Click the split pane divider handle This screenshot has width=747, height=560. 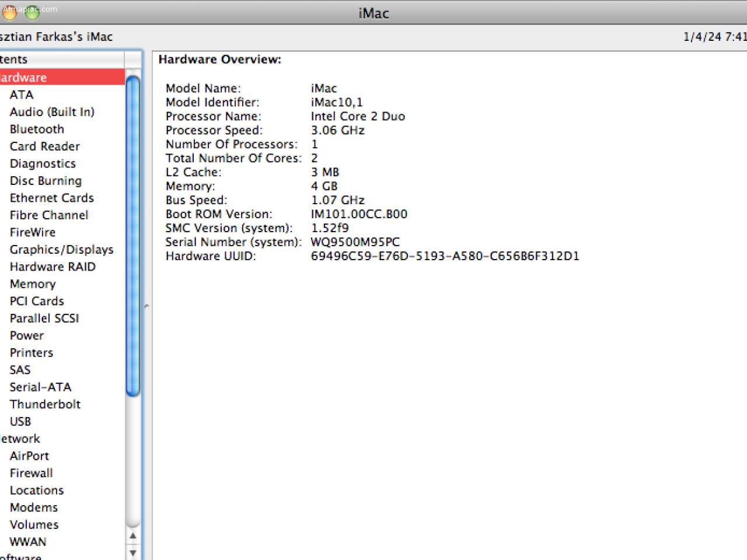(146, 306)
